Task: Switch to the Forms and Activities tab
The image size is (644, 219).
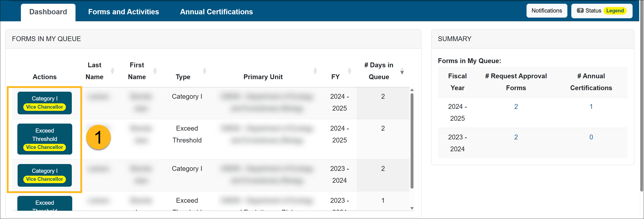Action: [x=123, y=11]
